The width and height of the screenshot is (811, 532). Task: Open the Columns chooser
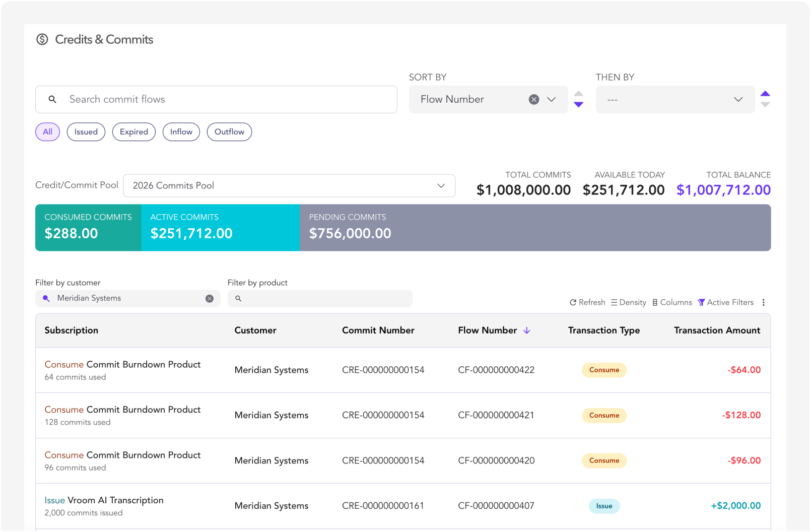click(x=672, y=302)
